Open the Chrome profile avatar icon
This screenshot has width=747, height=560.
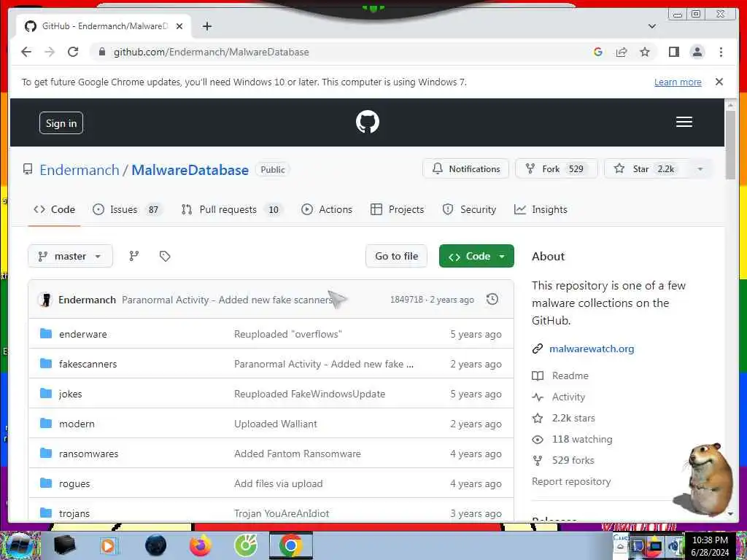coord(697,52)
